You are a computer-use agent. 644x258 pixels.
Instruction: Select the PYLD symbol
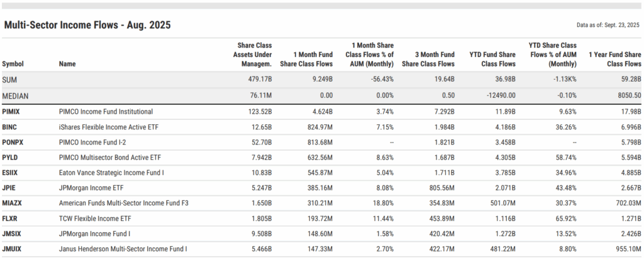pyautogui.click(x=10, y=158)
